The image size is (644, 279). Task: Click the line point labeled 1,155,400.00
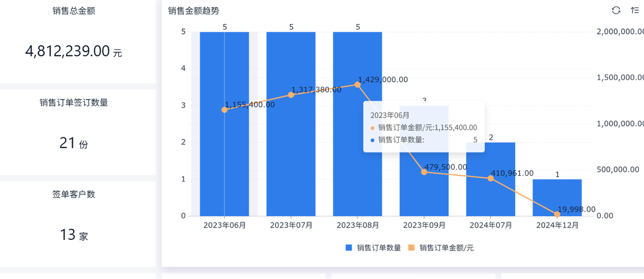coord(224,110)
